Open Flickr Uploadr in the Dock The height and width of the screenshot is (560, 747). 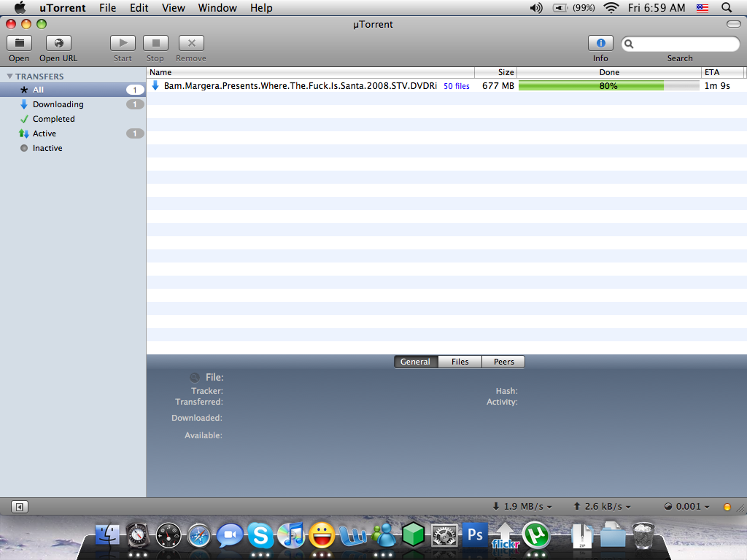(505, 536)
